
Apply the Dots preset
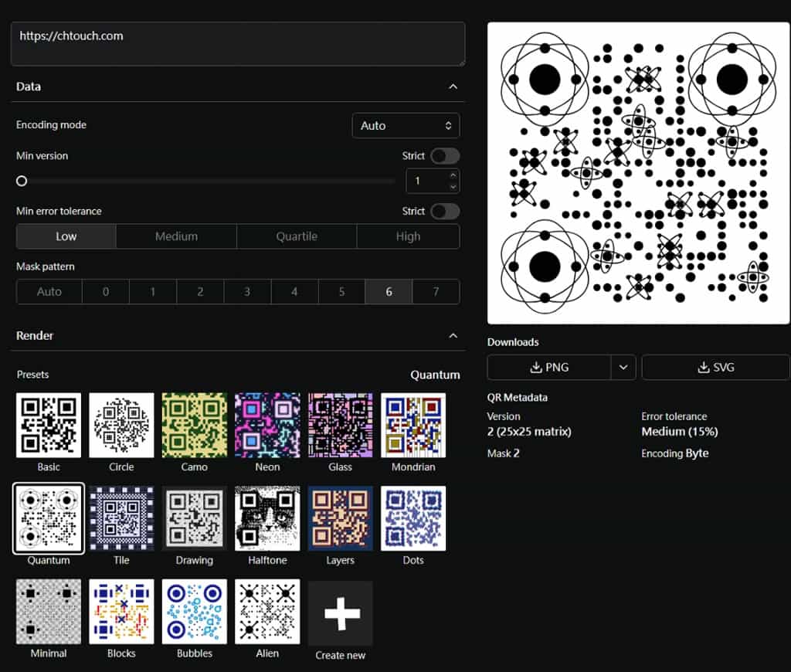(413, 518)
